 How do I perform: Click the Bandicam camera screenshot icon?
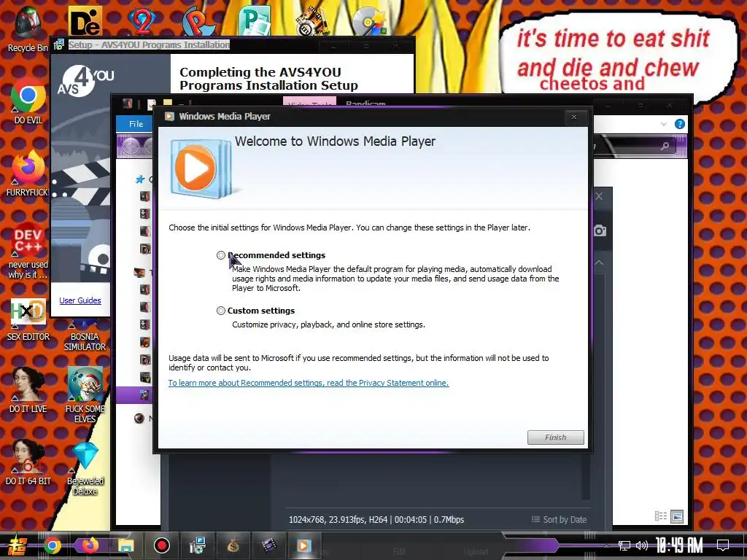pyautogui.click(x=600, y=231)
